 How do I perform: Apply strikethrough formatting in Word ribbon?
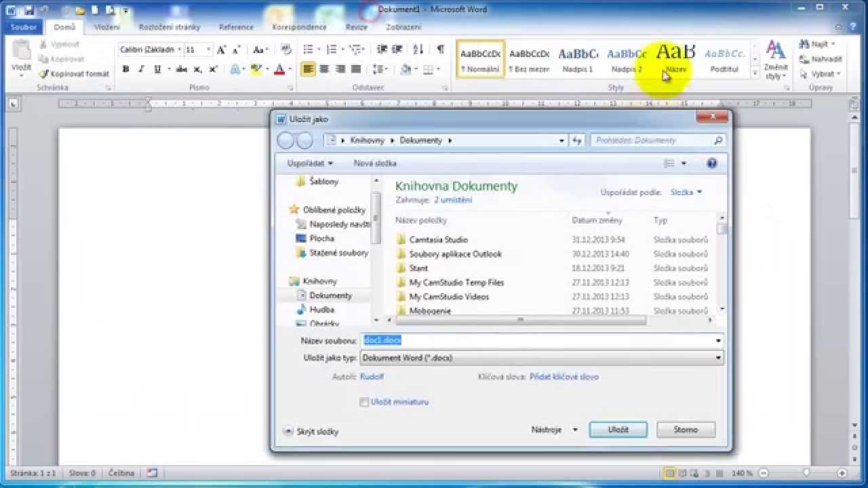coord(181,69)
